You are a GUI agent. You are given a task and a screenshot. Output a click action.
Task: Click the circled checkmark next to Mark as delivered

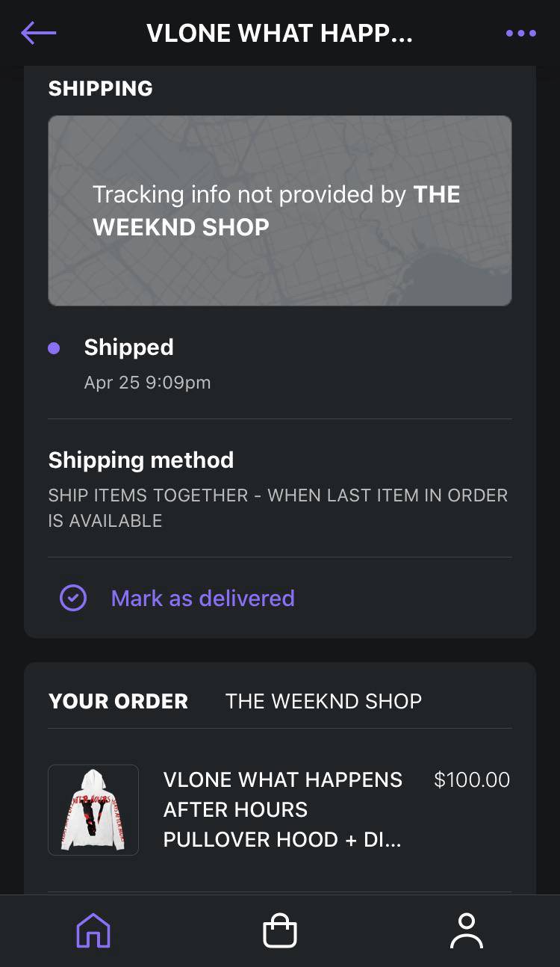pyautogui.click(x=72, y=598)
